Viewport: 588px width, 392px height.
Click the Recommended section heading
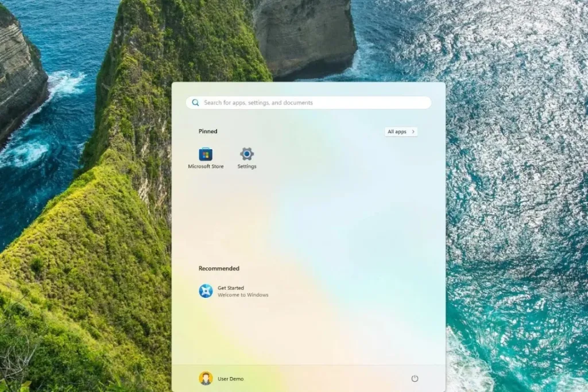tap(219, 268)
